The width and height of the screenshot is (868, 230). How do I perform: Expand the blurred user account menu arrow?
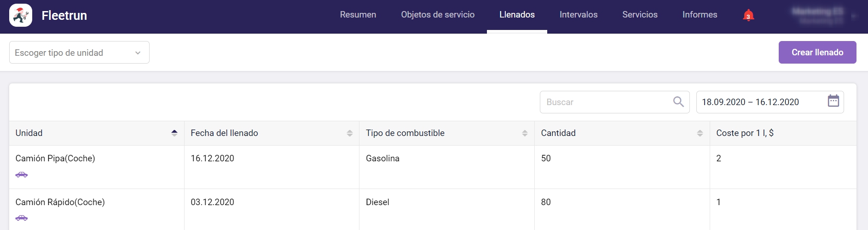click(x=854, y=16)
